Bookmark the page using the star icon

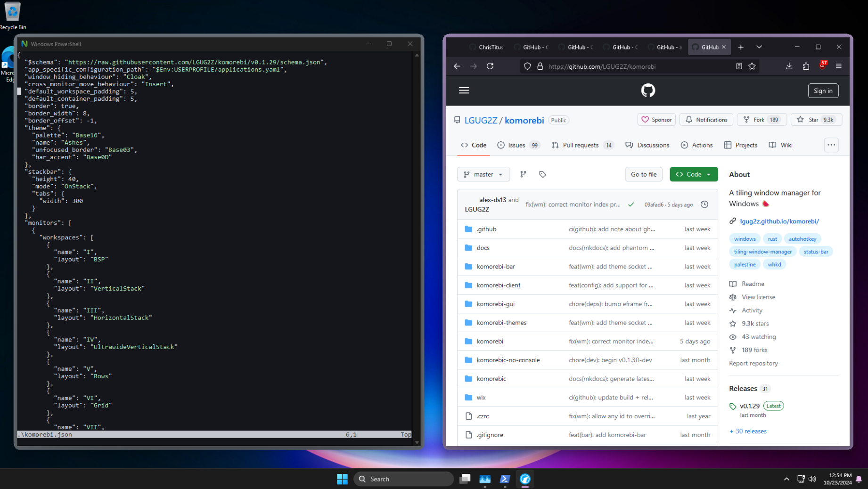pos(752,66)
